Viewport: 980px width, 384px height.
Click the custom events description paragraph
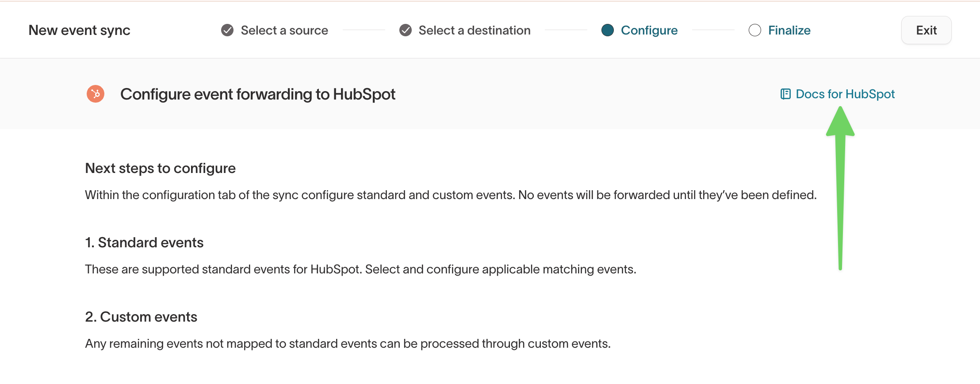click(348, 343)
